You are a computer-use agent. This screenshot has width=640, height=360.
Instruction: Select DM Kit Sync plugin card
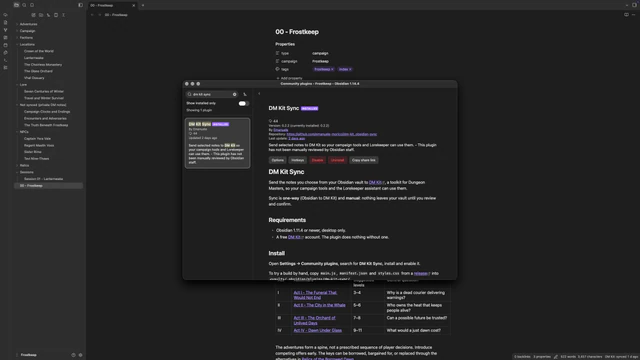(x=218, y=143)
